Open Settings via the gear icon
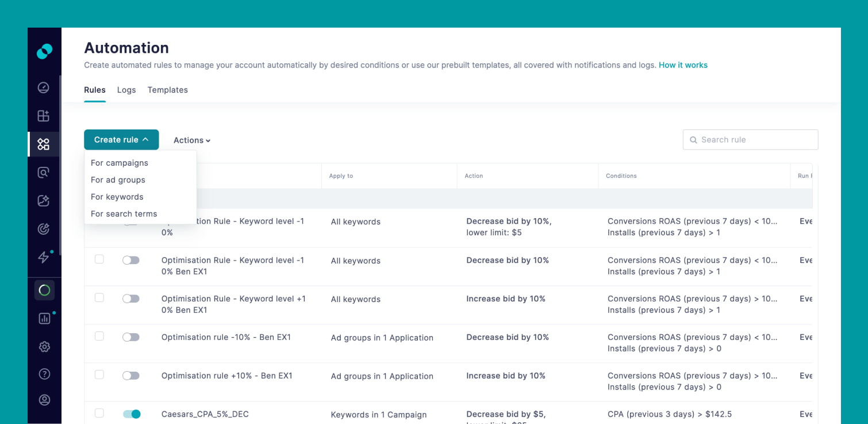This screenshot has height=424, width=868. tap(44, 346)
